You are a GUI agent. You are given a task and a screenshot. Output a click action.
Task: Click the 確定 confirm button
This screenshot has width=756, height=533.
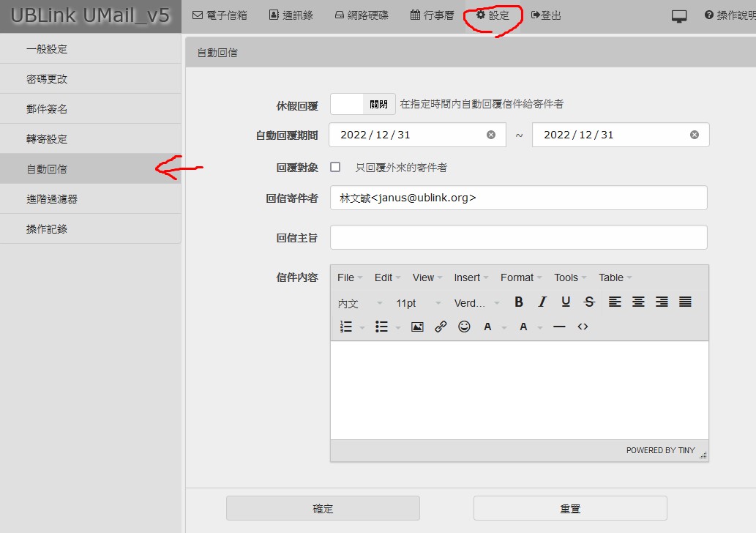pos(323,508)
